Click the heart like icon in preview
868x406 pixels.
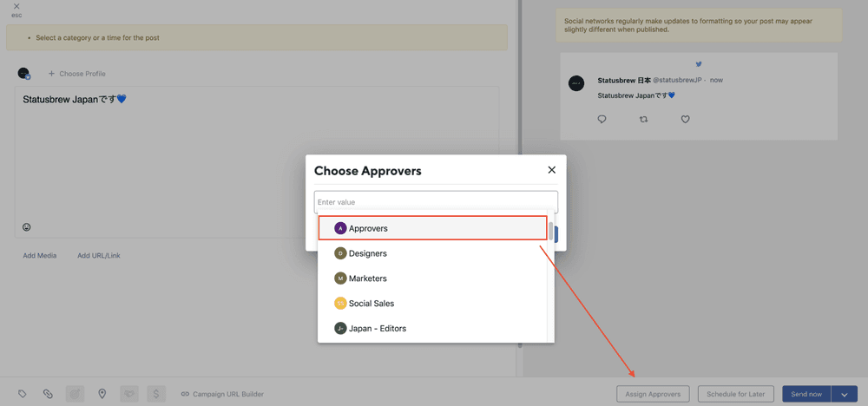click(685, 120)
